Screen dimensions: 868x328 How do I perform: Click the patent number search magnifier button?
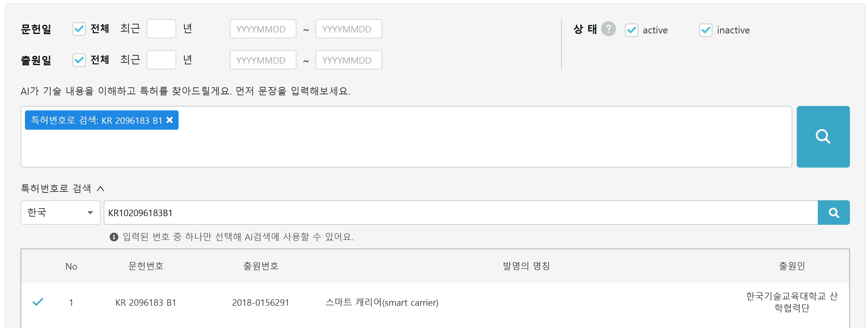coord(834,213)
